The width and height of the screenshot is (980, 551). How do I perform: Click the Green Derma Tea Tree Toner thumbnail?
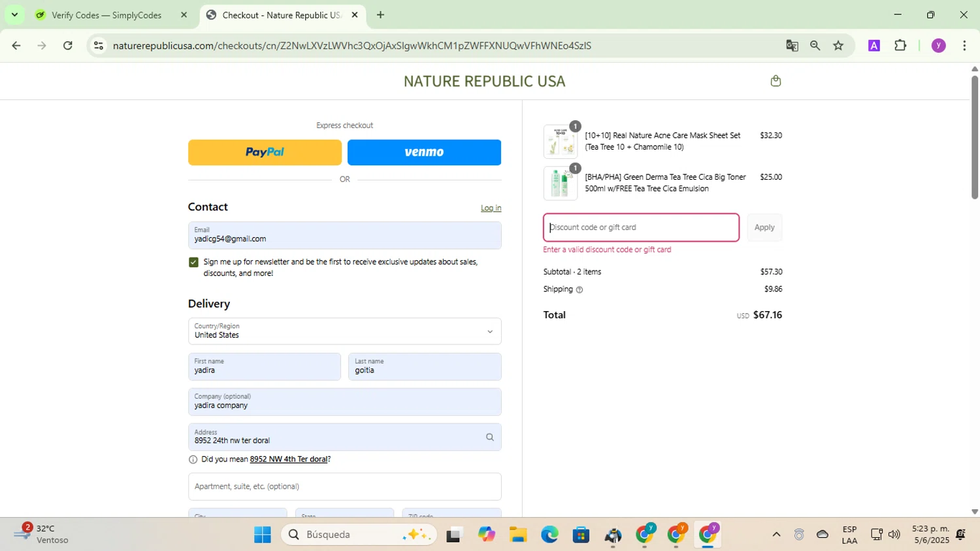[x=561, y=183]
